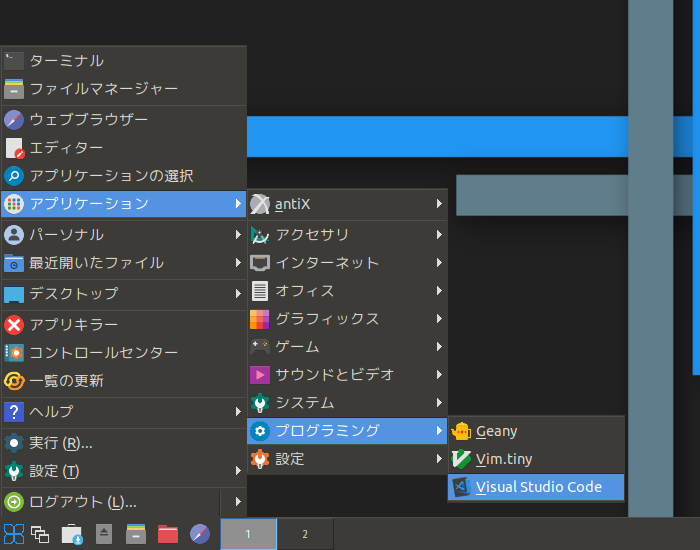
Task: Expand the デスクトップ submenu arrow
Action: coord(238,293)
